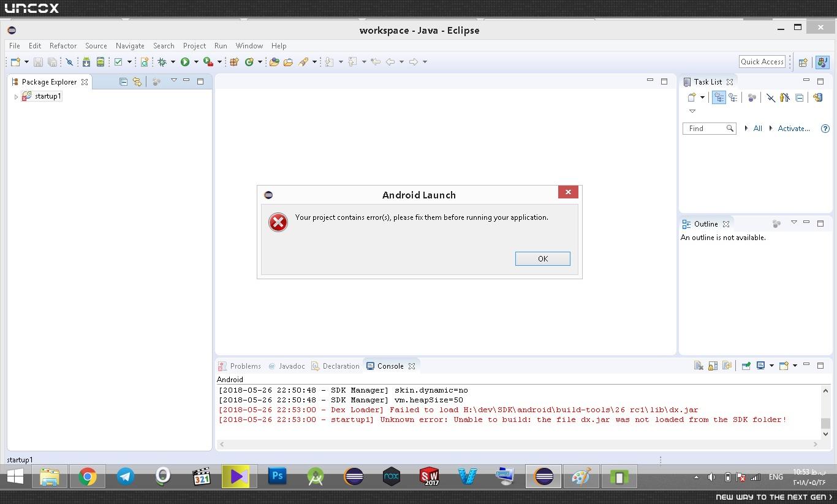Open the Project menu
Image resolution: width=837 pixels, height=504 pixels.
pos(194,46)
